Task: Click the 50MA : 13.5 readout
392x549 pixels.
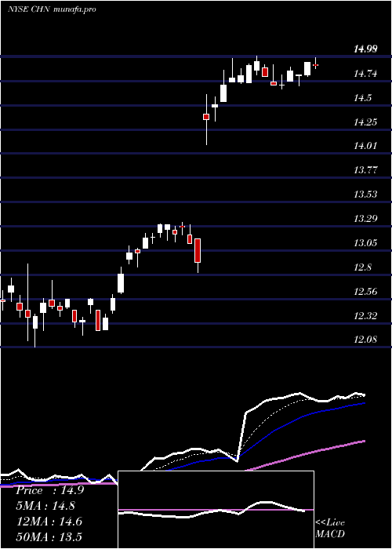Action: (x=49, y=537)
